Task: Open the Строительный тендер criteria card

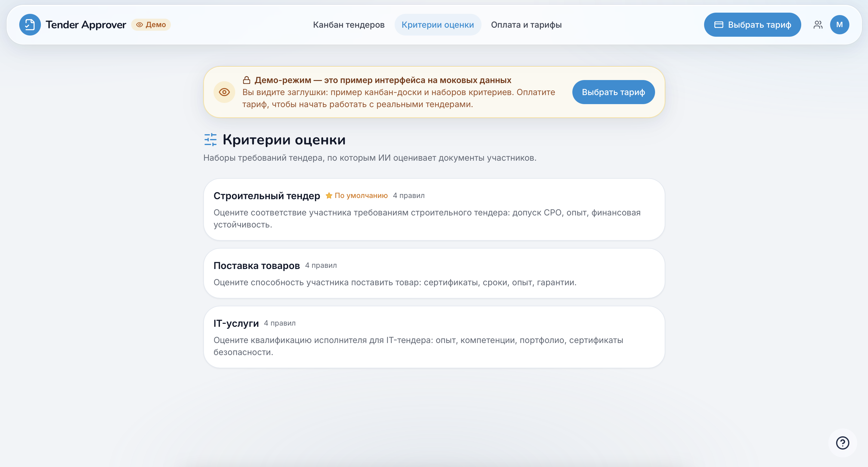Action: 434,209
